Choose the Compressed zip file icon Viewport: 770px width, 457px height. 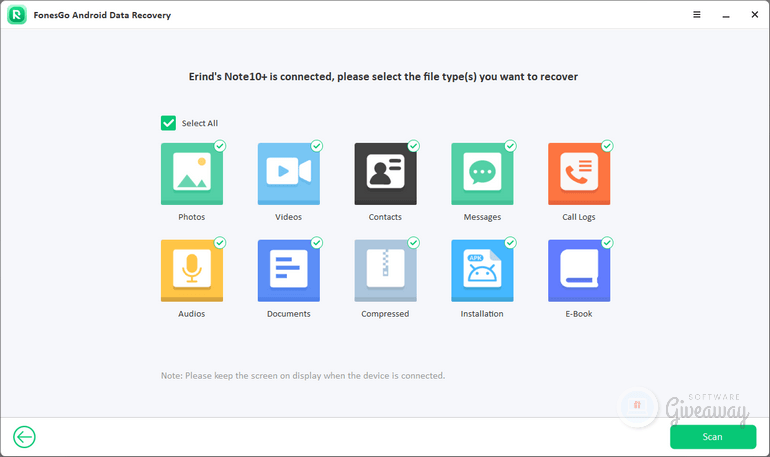click(385, 271)
